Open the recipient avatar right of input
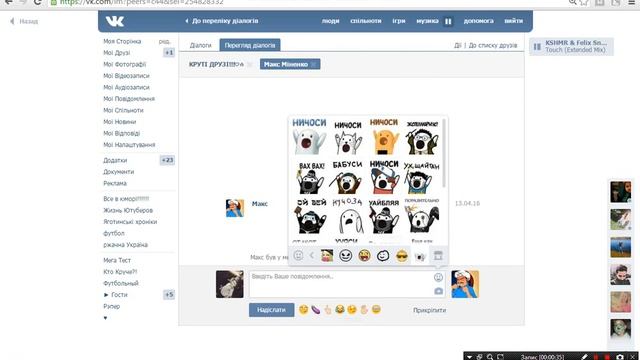The image size is (640, 360). [465, 284]
